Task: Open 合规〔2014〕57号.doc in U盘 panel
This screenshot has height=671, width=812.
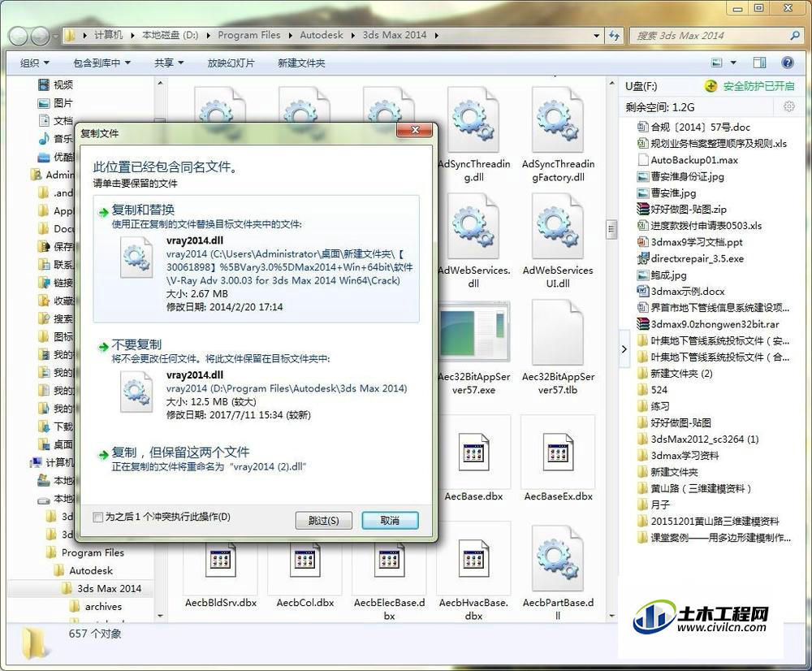Action: tap(694, 127)
